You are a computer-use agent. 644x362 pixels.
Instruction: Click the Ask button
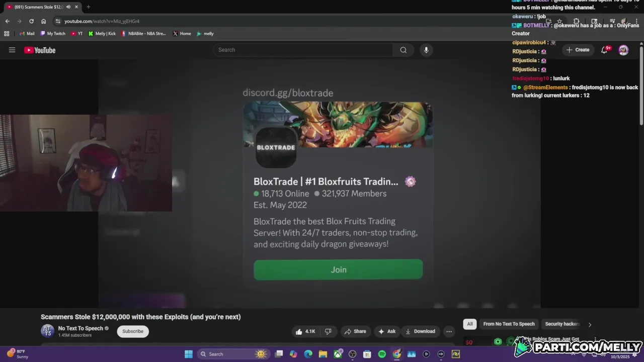click(x=387, y=331)
